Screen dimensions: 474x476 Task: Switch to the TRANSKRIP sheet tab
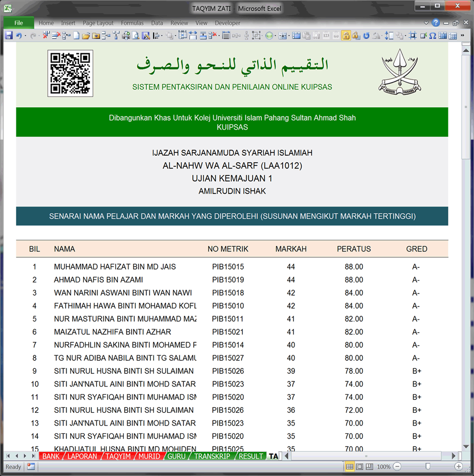212,456
